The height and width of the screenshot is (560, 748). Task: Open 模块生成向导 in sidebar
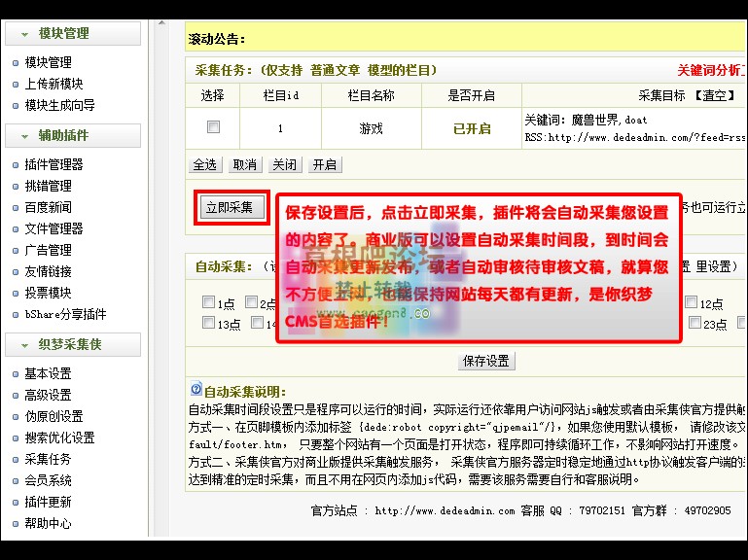(x=59, y=105)
